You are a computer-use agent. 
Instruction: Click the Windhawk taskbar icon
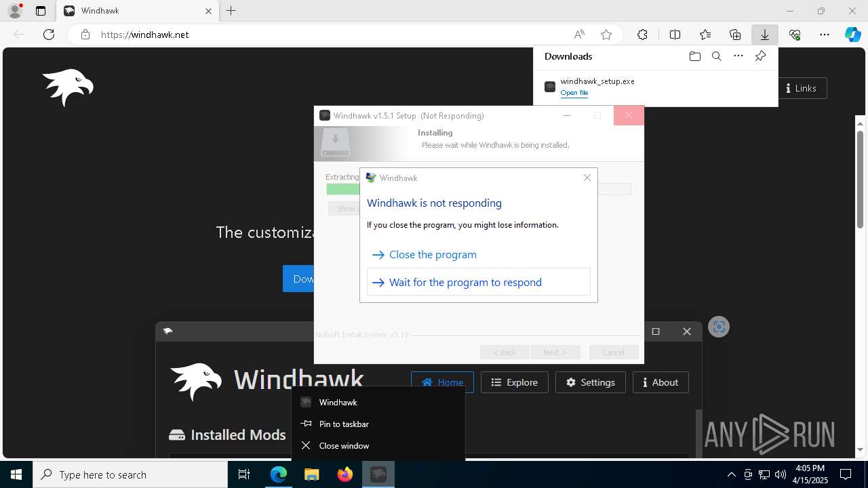(x=378, y=474)
